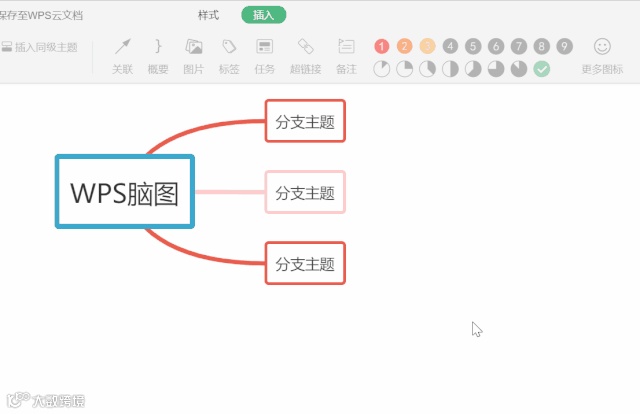Set three-quarters progress pie icon

click(x=496, y=69)
